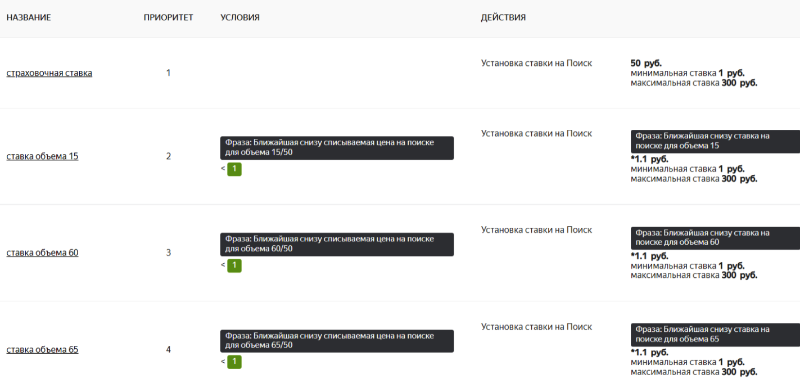
Task: Click 'минимальная ставка 1 руб.' in ставка объема 60 row
Action: pos(688,266)
